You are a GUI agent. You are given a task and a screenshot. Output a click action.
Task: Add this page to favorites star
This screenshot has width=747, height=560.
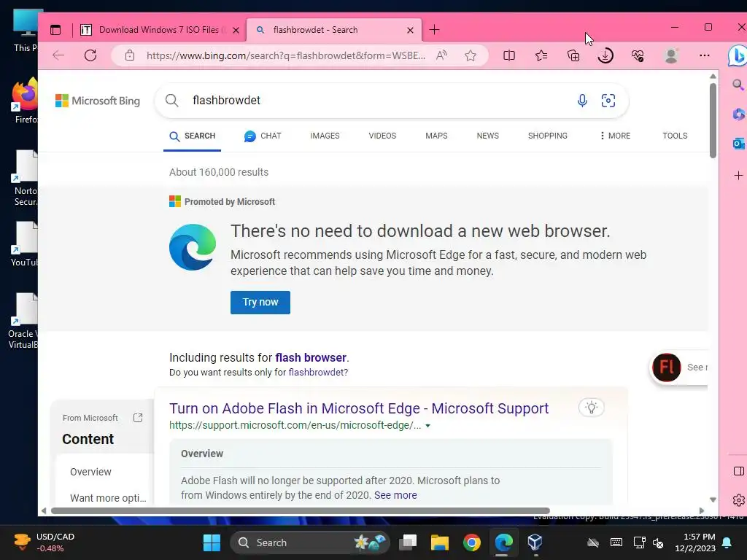(471, 55)
